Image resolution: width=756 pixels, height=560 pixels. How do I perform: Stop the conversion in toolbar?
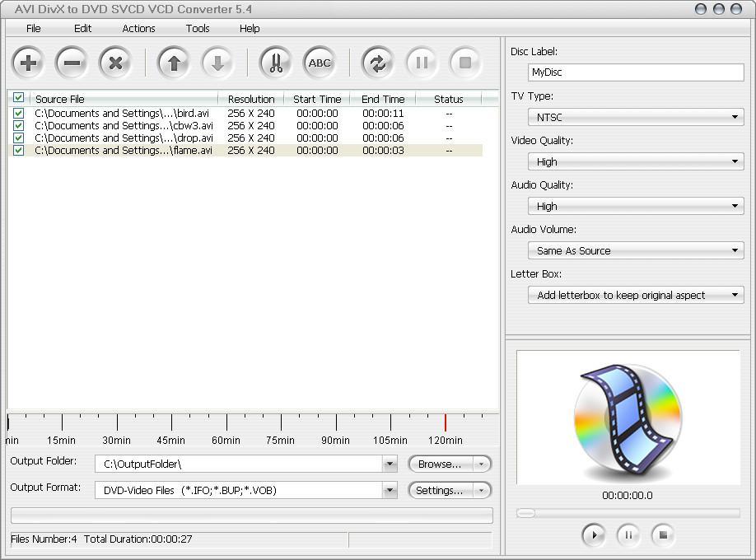point(465,63)
